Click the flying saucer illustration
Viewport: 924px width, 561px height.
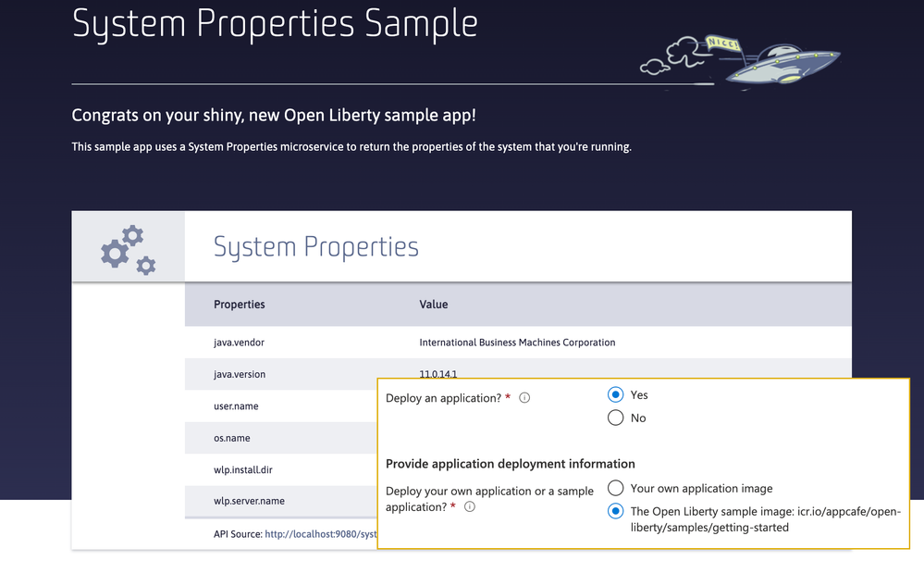point(782,64)
